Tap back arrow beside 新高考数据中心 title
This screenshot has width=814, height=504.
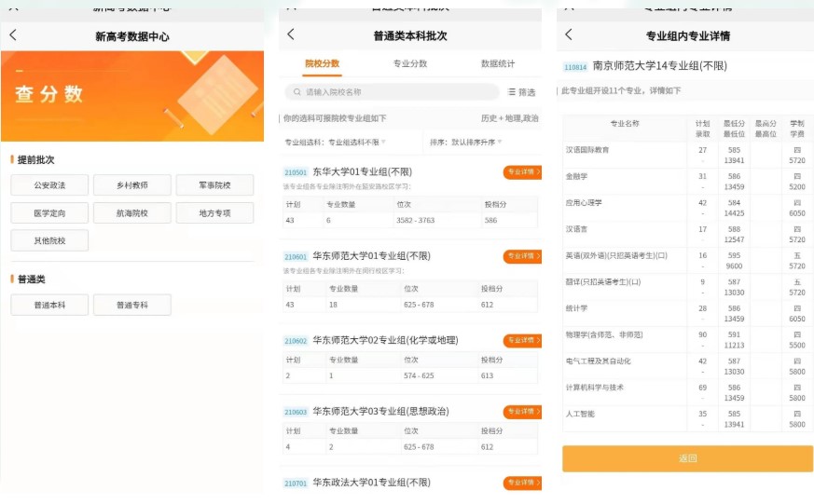click(13, 35)
